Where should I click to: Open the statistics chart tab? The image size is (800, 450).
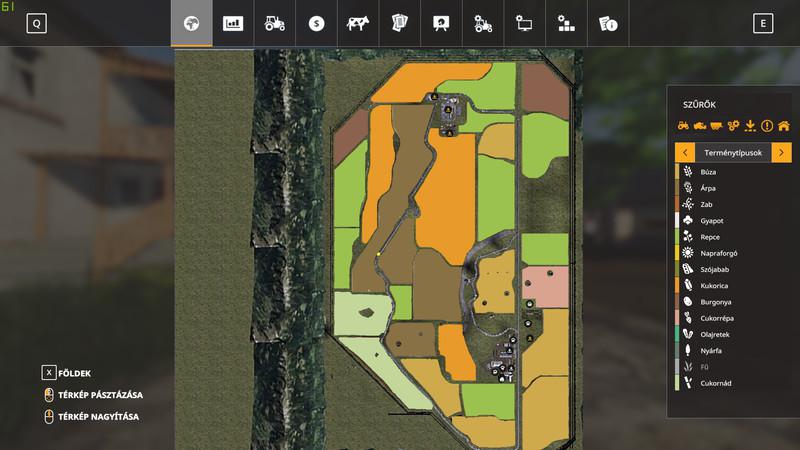[233, 24]
